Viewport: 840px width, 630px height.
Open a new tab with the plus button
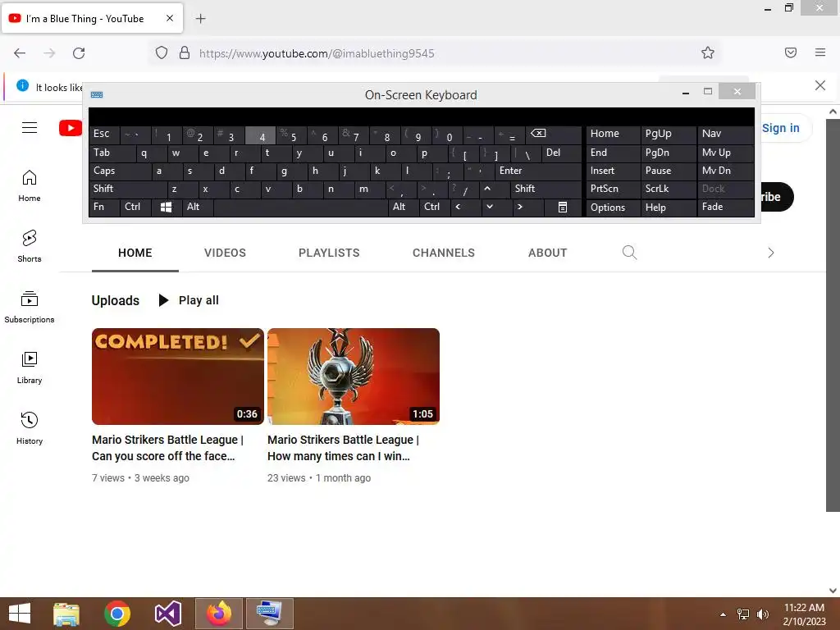point(200,19)
